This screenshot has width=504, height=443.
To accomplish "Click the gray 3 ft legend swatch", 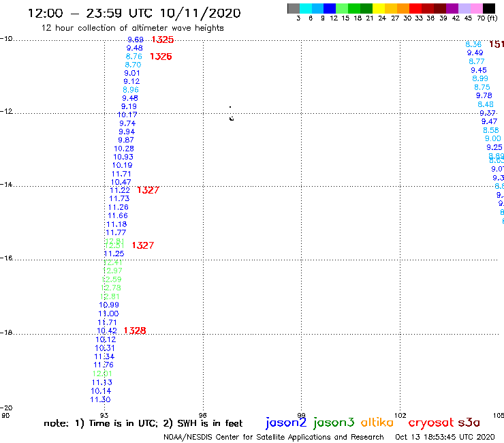I will [x=294, y=8].
